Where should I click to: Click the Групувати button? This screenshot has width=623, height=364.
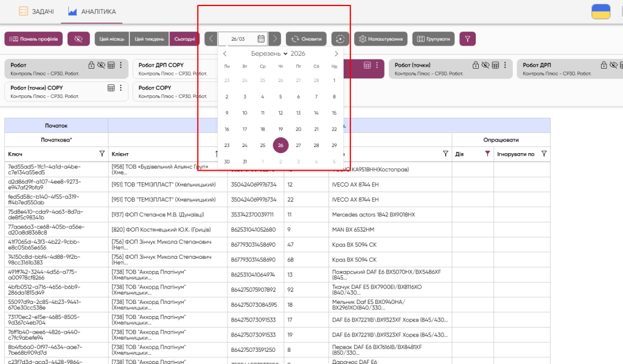tap(433, 39)
